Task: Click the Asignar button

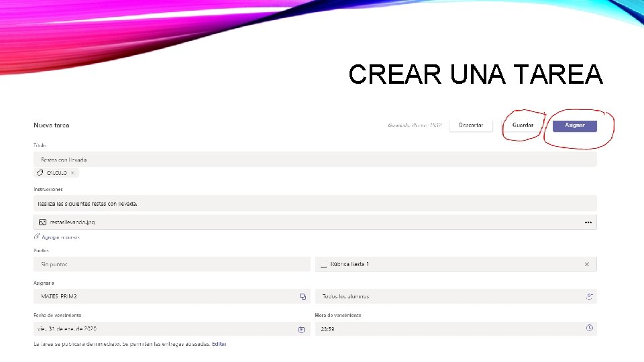Action: pos(575,125)
